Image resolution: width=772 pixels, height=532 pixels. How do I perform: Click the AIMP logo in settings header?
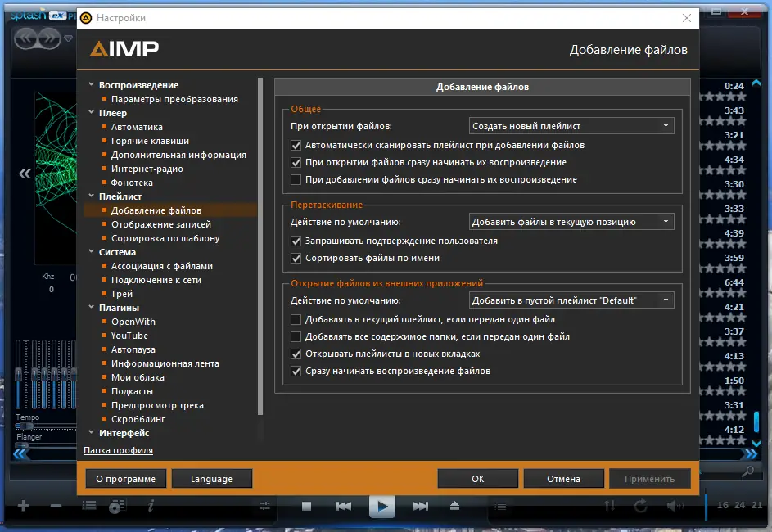[x=124, y=49]
